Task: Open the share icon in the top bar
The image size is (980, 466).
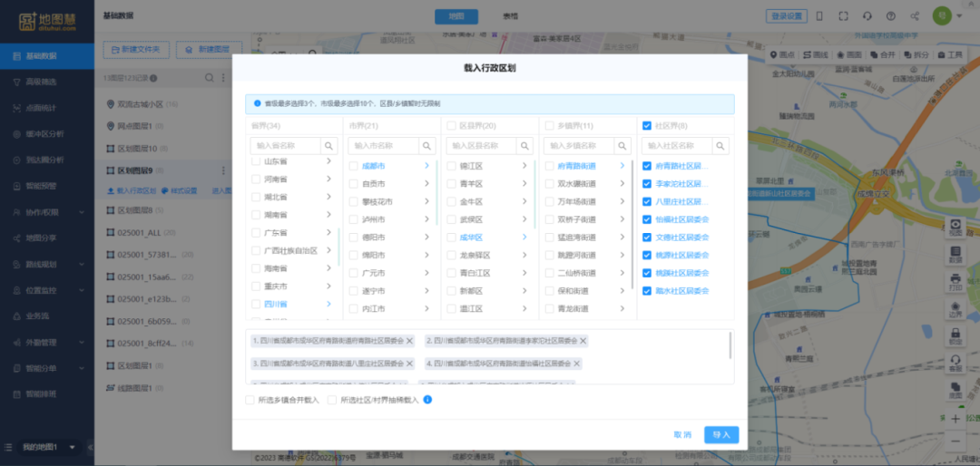Action: coord(915,15)
